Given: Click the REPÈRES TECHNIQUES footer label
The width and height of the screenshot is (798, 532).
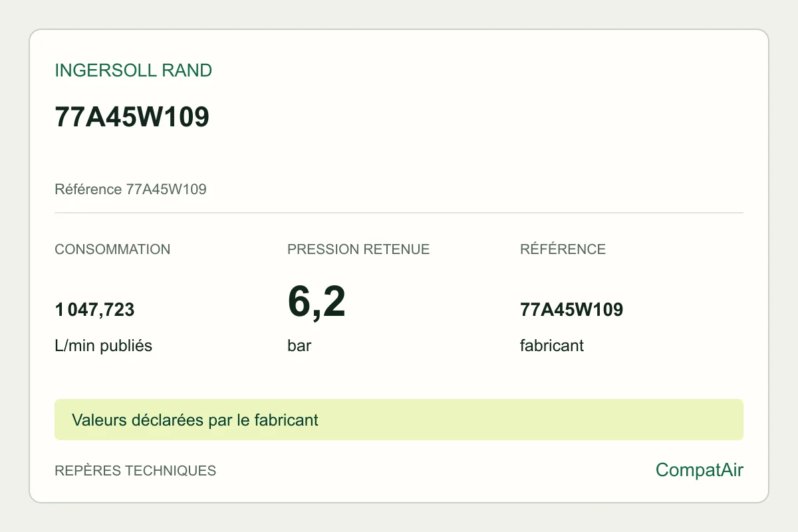Looking at the screenshot, I should tap(135, 471).
